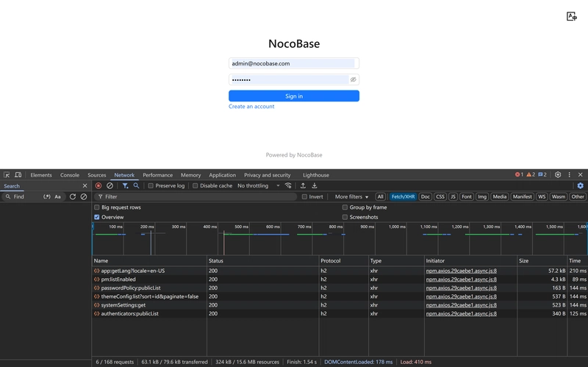The height and width of the screenshot is (367, 588).
Task: Click the issues count badge
Action: (542, 175)
